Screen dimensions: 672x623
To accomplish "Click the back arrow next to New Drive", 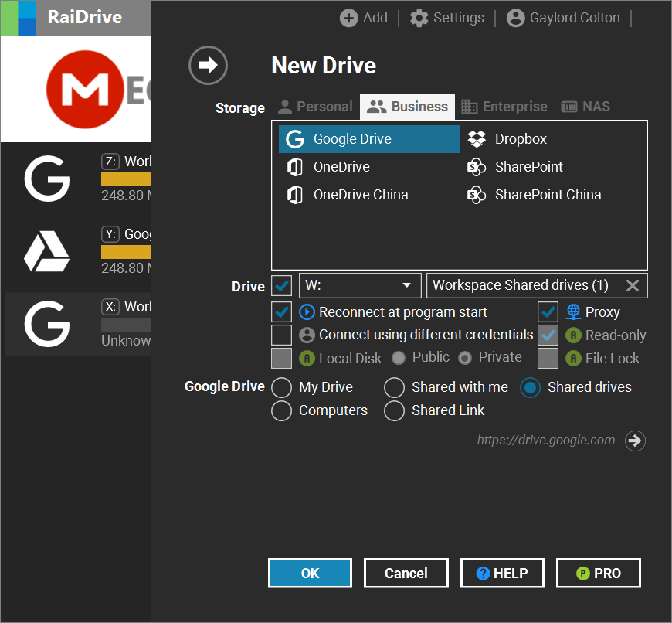I will pyautogui.click(x=208, y=66).
